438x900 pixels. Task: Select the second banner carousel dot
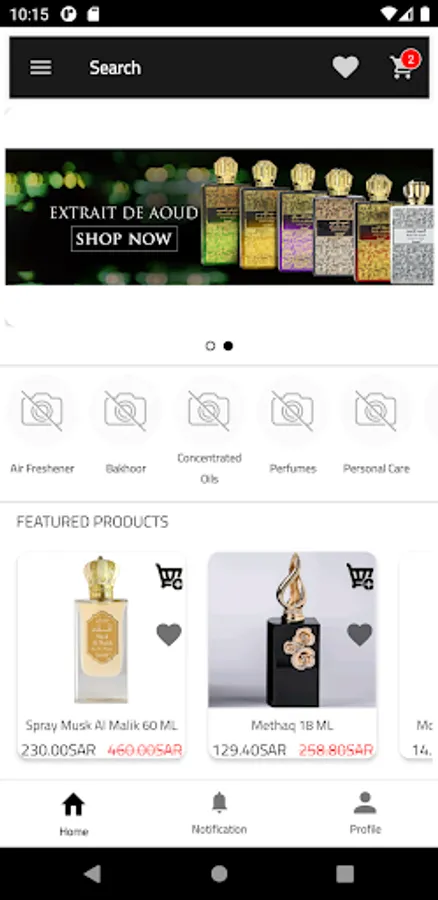tap(228, 346)
